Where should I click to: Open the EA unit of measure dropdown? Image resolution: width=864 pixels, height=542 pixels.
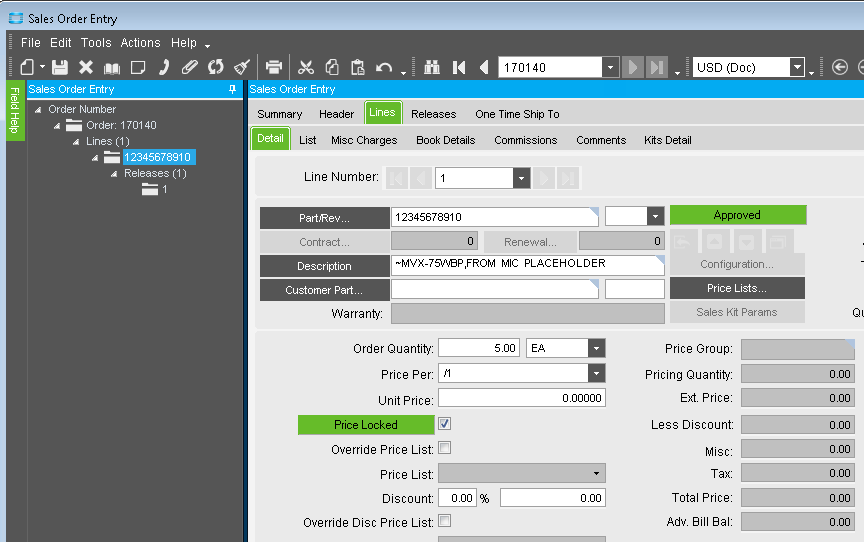[596, 348]
